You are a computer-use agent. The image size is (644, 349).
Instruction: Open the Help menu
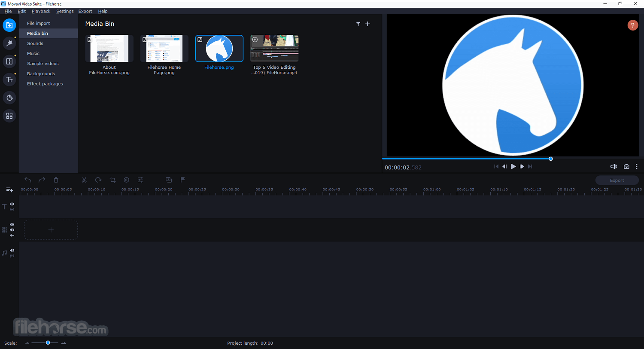point(103,11)
